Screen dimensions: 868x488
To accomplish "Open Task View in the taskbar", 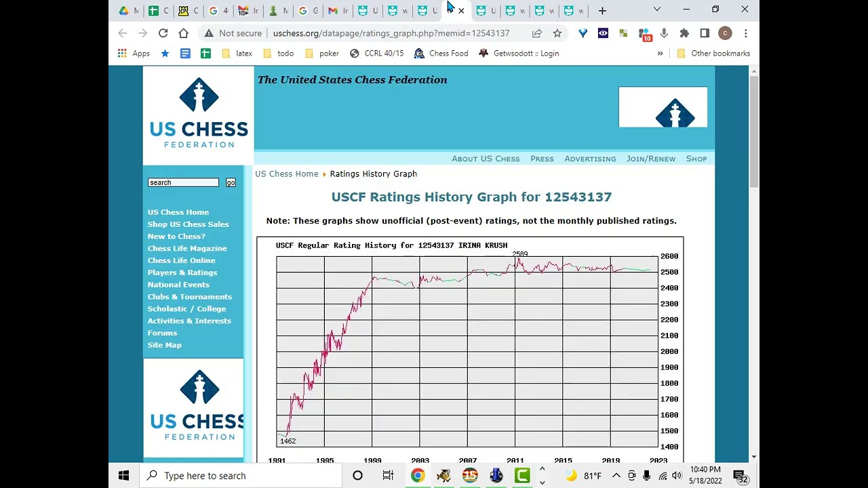I will click(388, 476).
